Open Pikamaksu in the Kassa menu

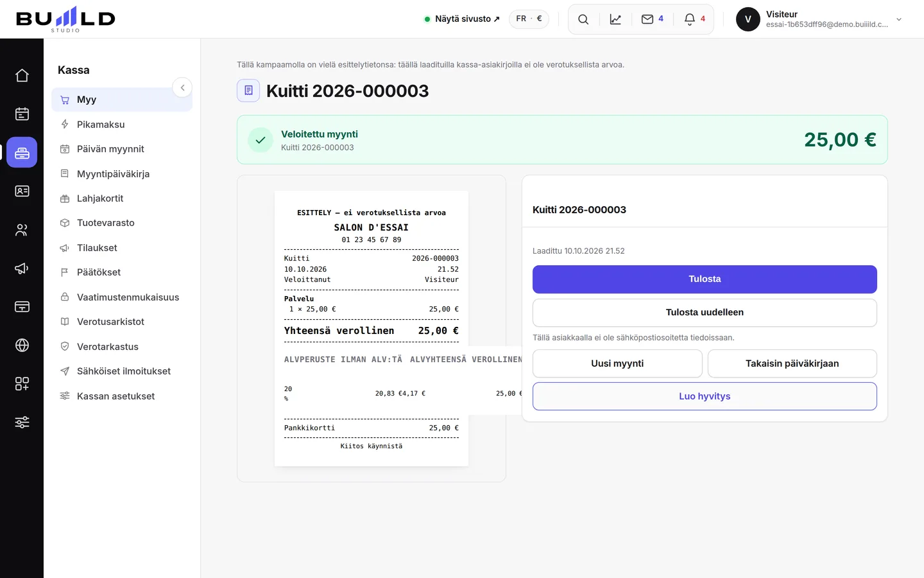(x=122, y=125)
